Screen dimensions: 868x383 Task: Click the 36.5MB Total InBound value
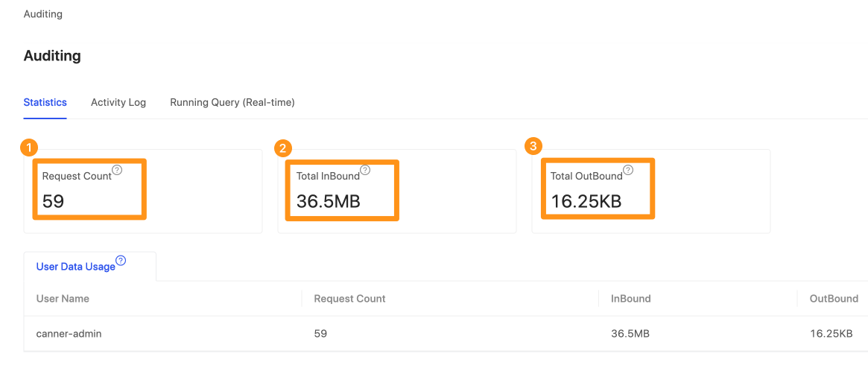[x=329, y=201]
